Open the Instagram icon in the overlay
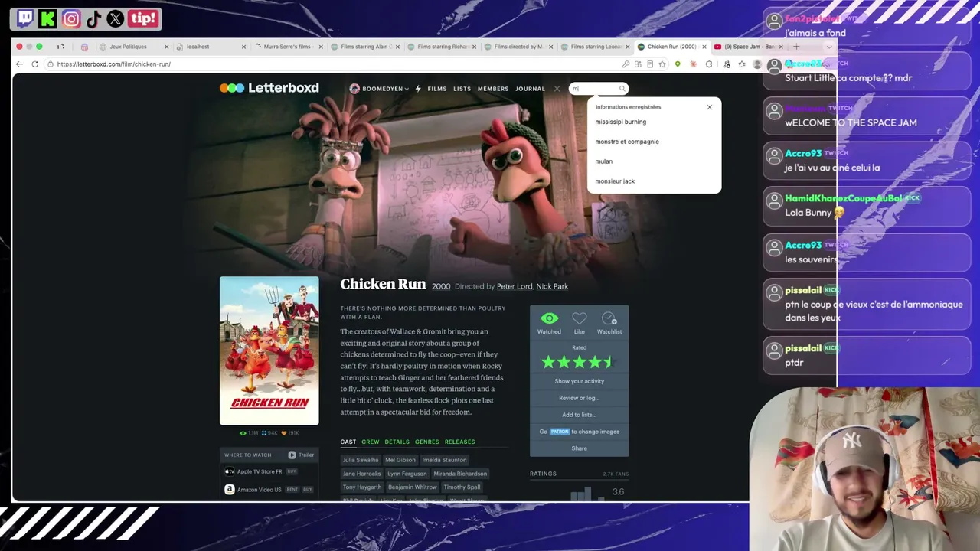 (70, 19)
